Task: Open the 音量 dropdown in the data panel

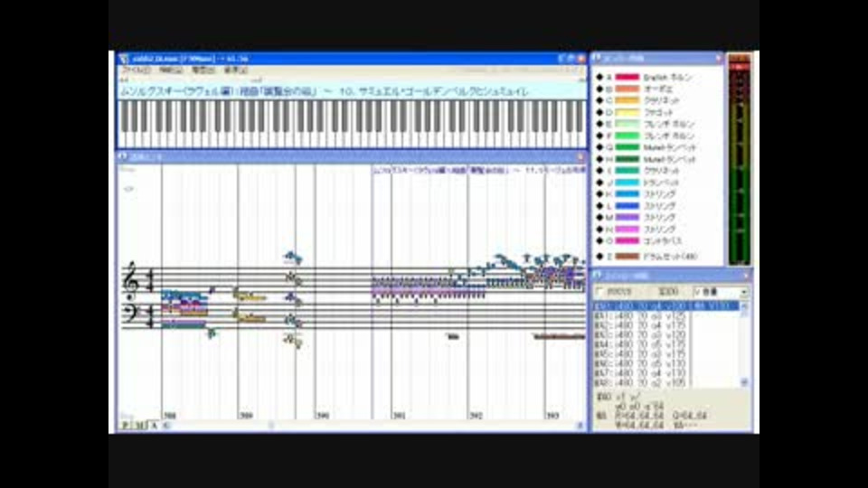Action: click(x=721, y=292)
